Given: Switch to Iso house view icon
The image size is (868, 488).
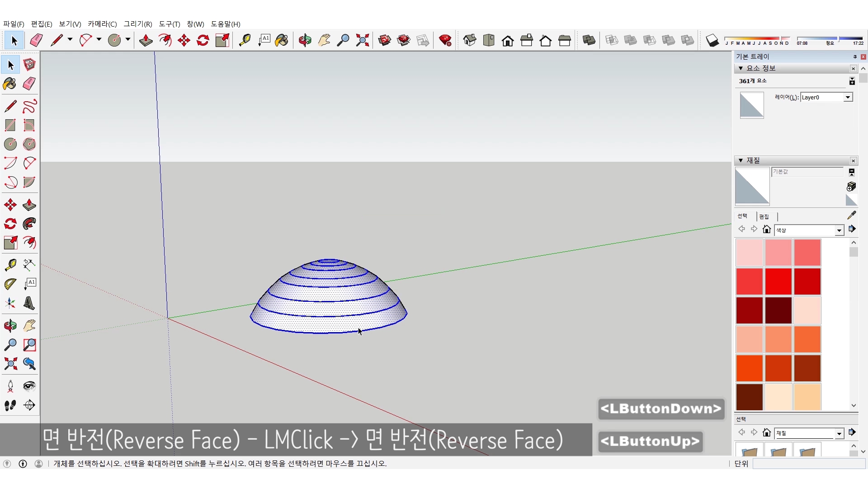Looking at the screenshot, I should 470,40.
